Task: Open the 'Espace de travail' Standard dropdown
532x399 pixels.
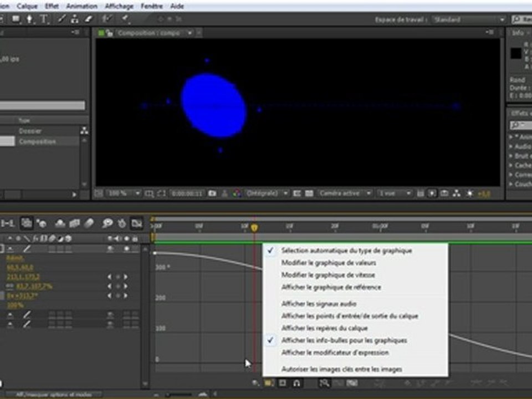Action: [469, 20]
